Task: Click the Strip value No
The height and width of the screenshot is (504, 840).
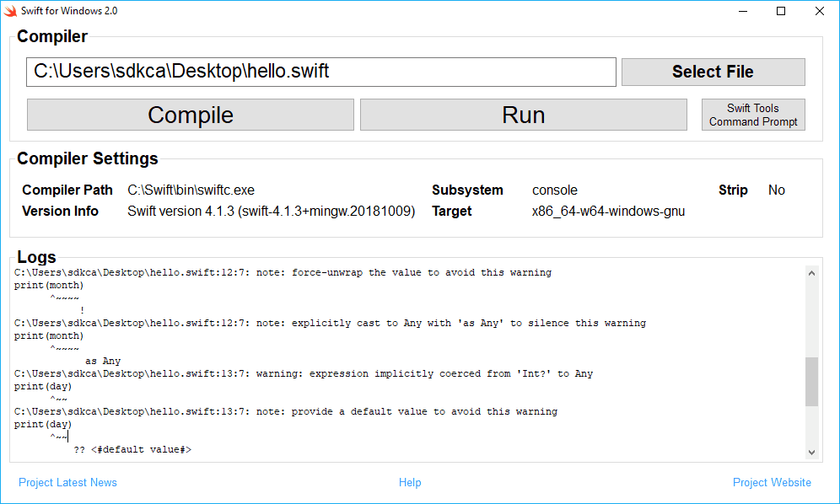Action: [x=776, y=190]
